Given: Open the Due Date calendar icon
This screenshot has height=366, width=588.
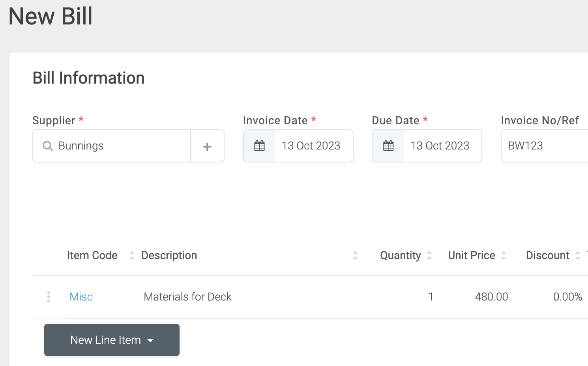Looking at the screenshot, I should pyautogui.click(x=388, y=146).
